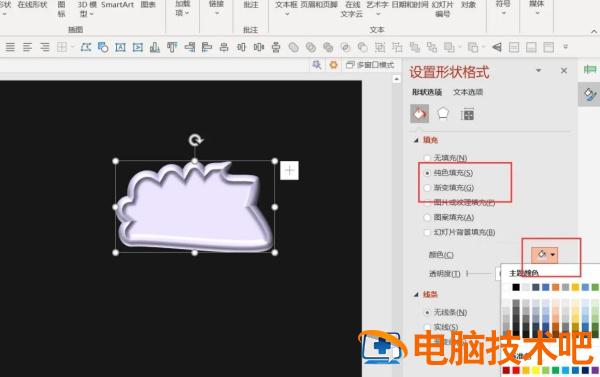Click the distribute vertically icon
Viewport: 600px width, 377px height.
[x=276, y=47]
